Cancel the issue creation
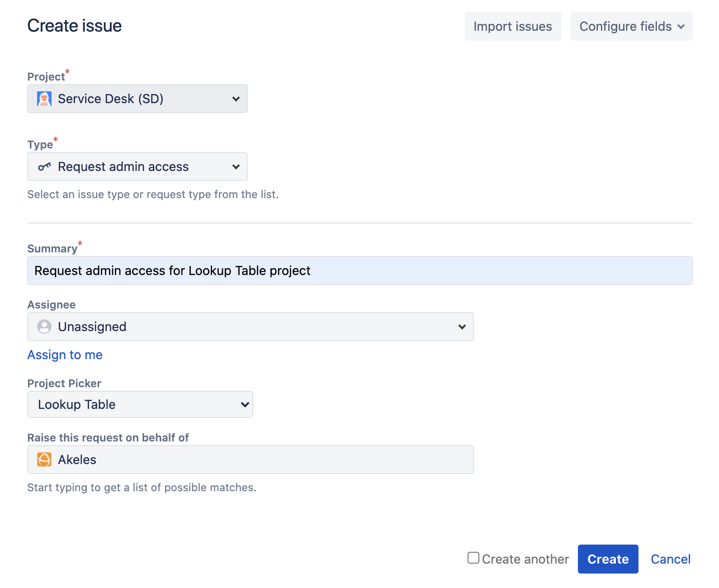This screenshot has height=588, width=719. pos(670,559)
